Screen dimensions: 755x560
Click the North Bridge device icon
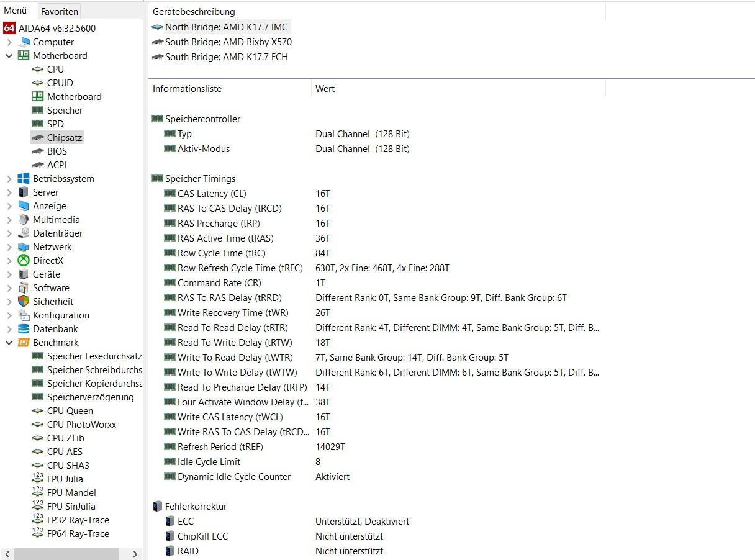[158, 27]
